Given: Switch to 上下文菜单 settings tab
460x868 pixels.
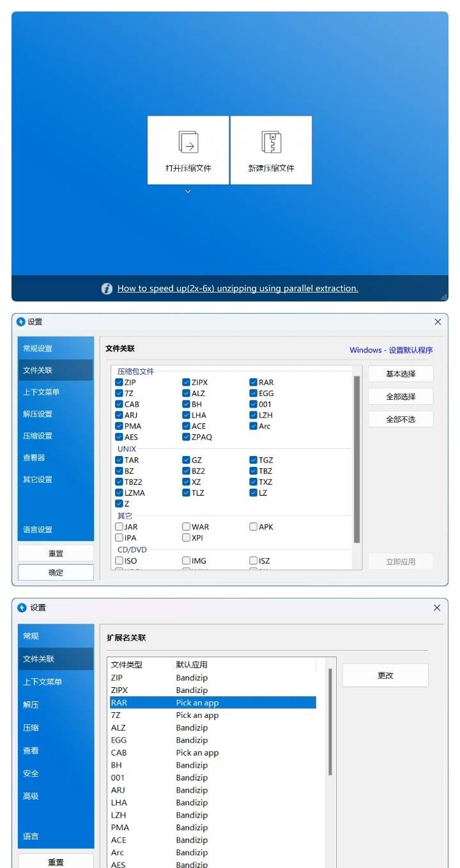Looking at the screenshot, I should (x=42, y=392).
